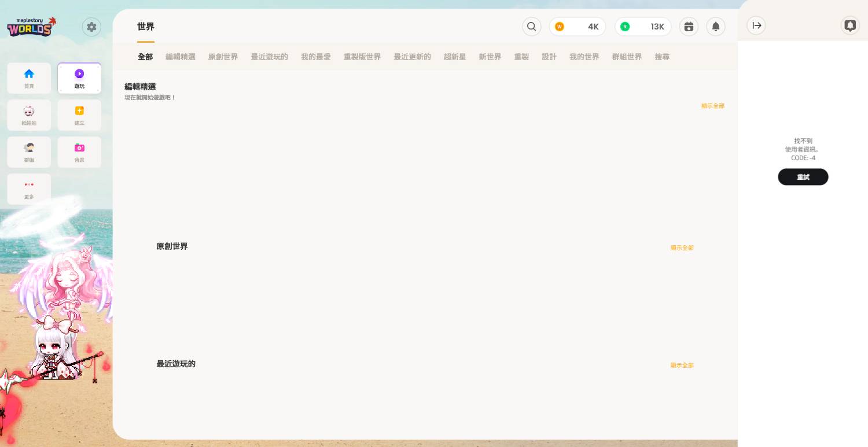
Task: Click the CODE: -4 error text
Action: 803,158
